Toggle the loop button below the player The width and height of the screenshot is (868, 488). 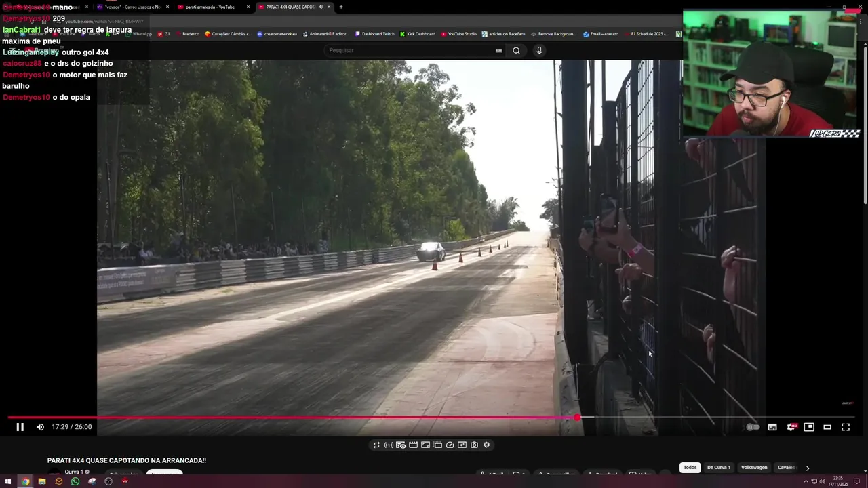coord(376,445)
